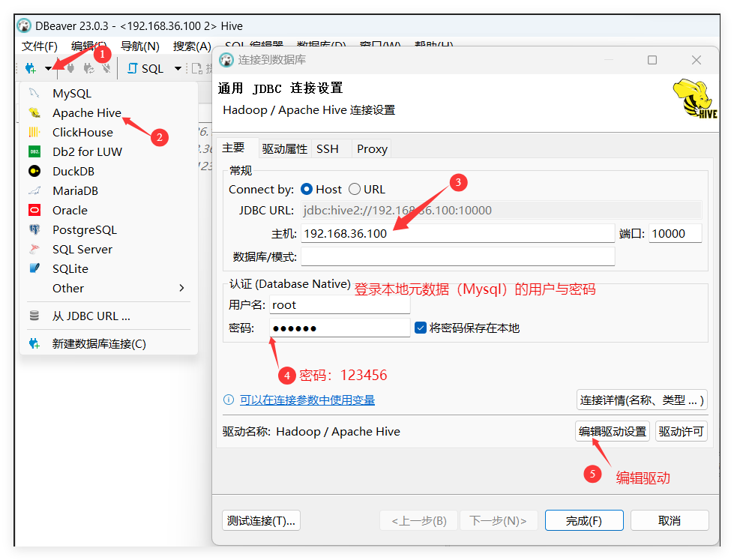734x560 pixels.
Task: Click the new connection plug icon
Action: tap(31, 69)
